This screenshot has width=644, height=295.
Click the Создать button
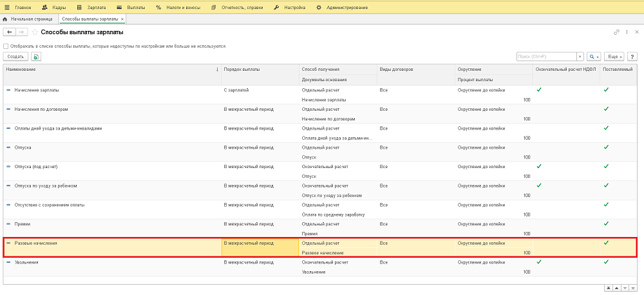(15, 57)
